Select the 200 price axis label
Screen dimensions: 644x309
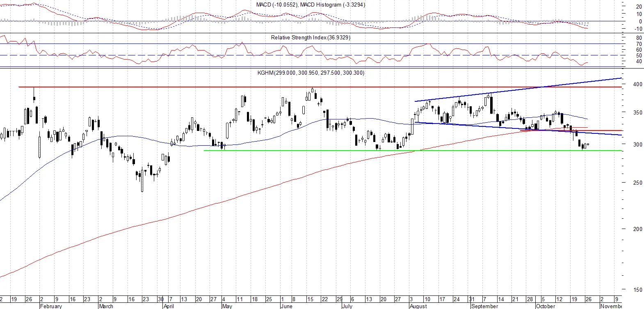pyautogui.click(x=637, y=229)
